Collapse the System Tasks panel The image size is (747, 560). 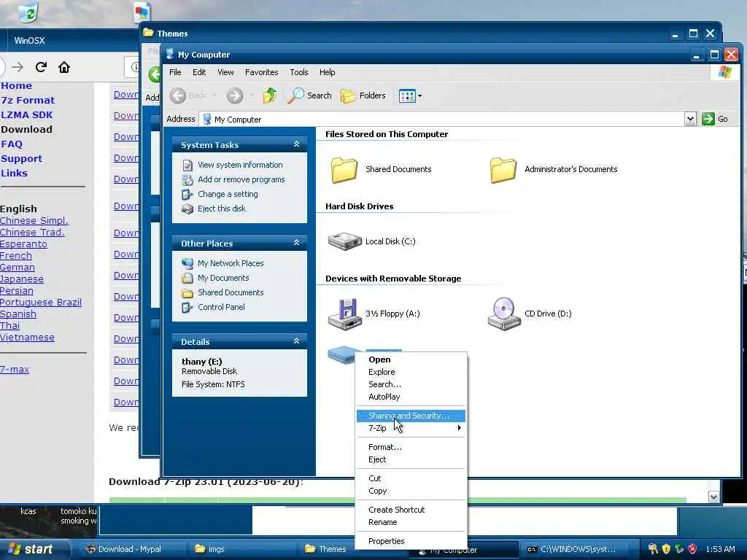(296, 144)
